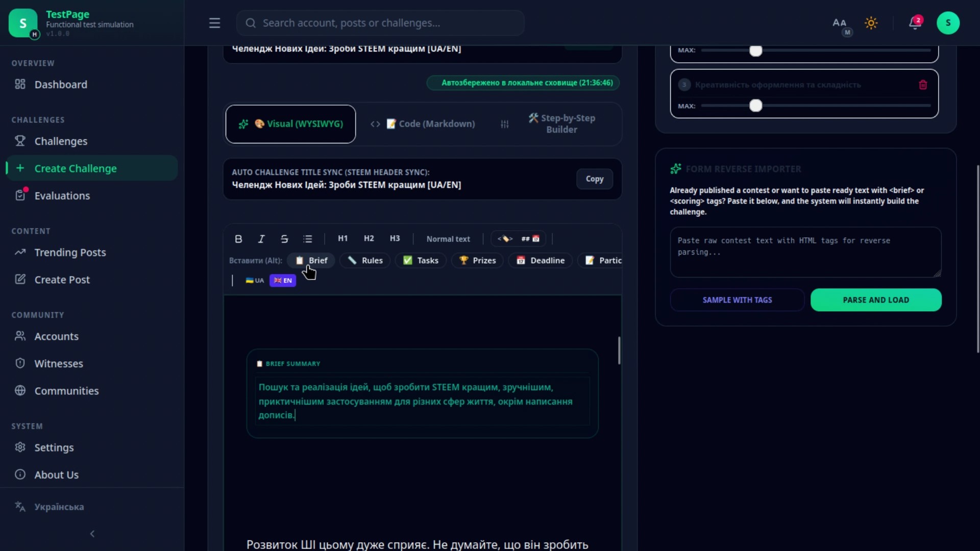Screen dimensions: 980x551
Task: Open Evaluations page
Action: [x=92, y=195]
